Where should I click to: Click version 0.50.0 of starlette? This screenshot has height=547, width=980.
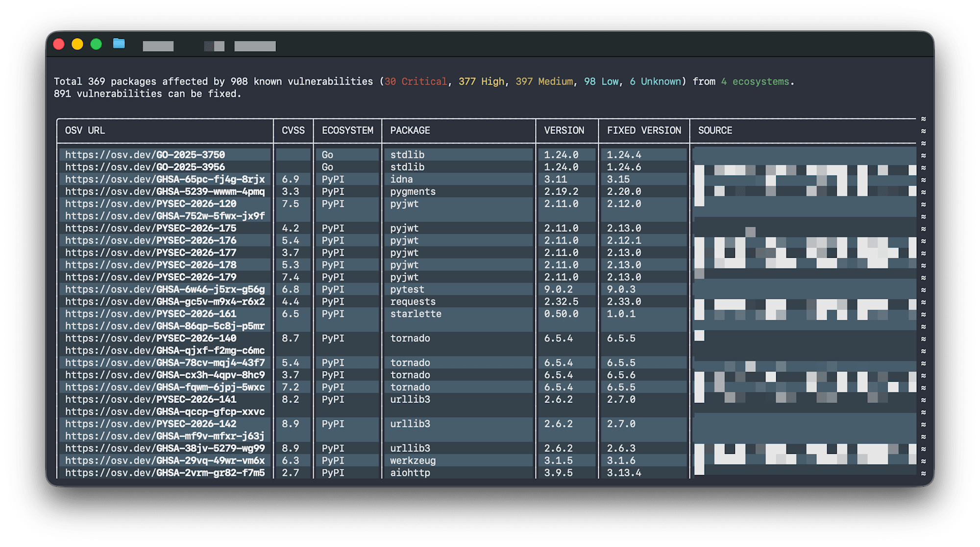click(x=561, y=314)
